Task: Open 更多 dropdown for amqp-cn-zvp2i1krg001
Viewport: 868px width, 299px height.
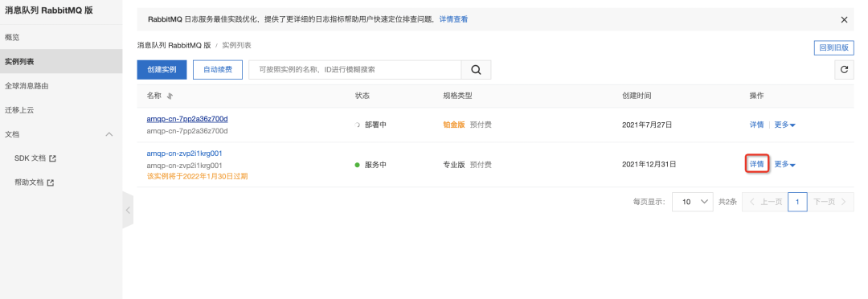Action: [785, 164]
